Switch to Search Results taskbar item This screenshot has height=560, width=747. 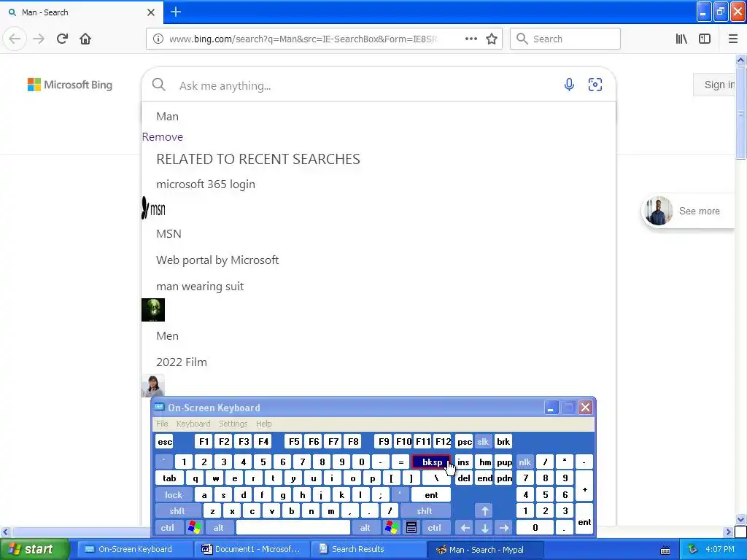tap(369, 549)
